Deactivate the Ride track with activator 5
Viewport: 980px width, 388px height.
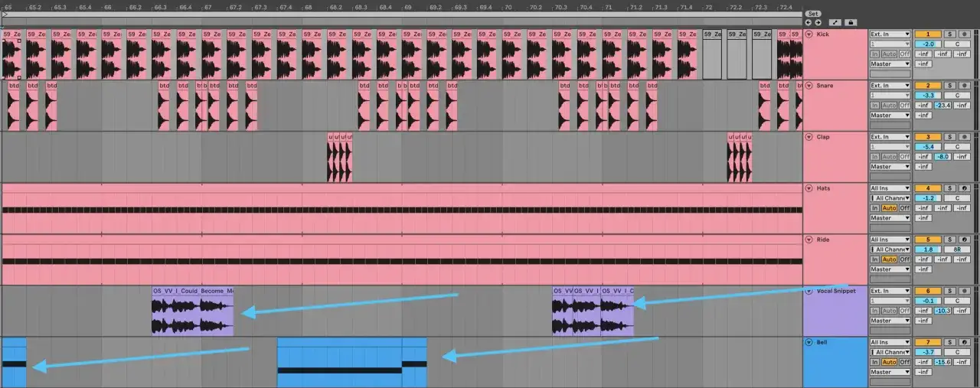click(928, 240)
